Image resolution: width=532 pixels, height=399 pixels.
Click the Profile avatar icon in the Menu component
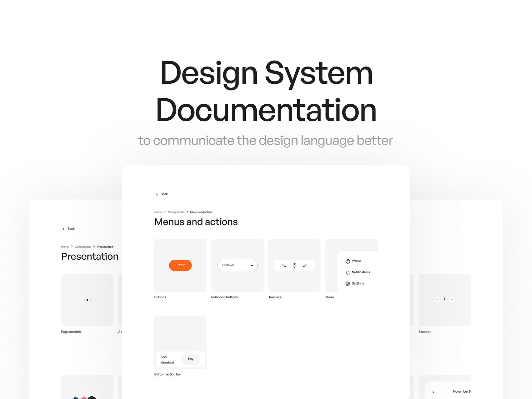click(x=348, y=261)
